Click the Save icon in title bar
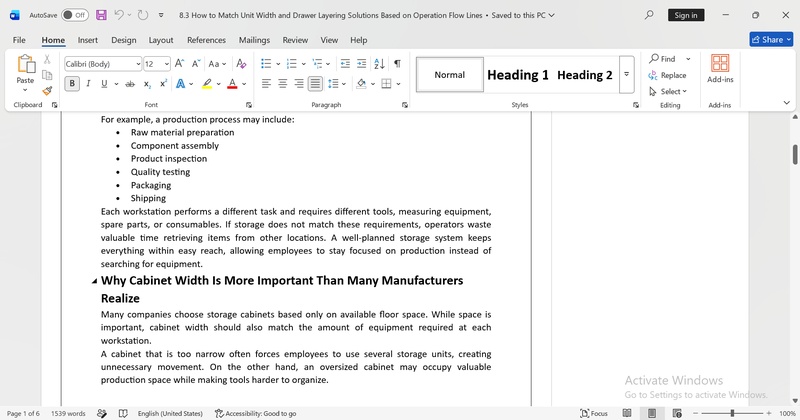This screenshot has height=420, width=800. coord(102,15)
